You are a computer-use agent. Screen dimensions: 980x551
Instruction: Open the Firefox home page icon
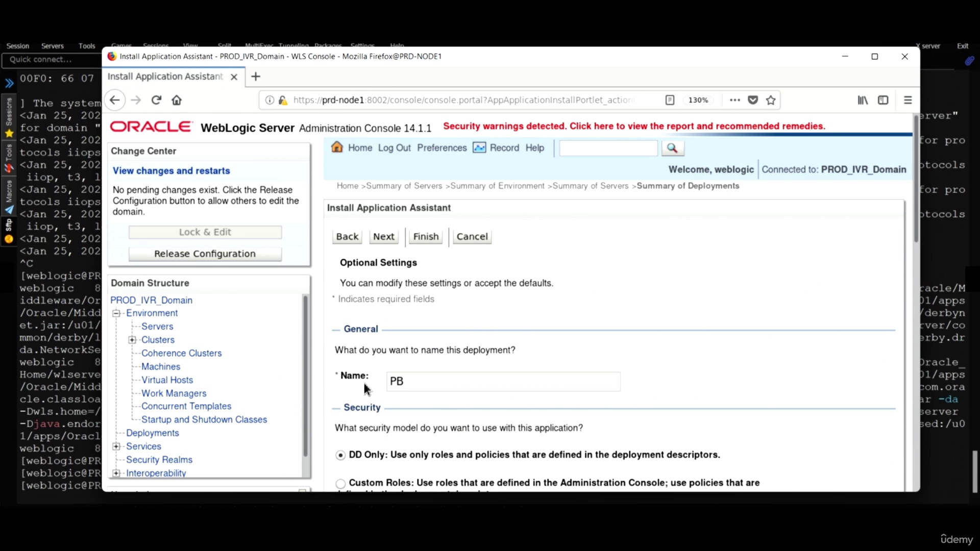tap(177, 100)
